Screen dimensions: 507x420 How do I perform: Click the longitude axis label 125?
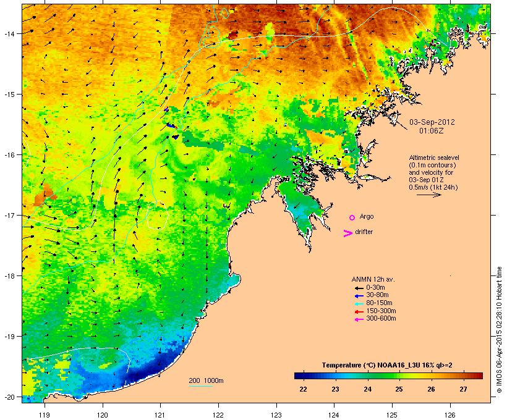(392, 415)
